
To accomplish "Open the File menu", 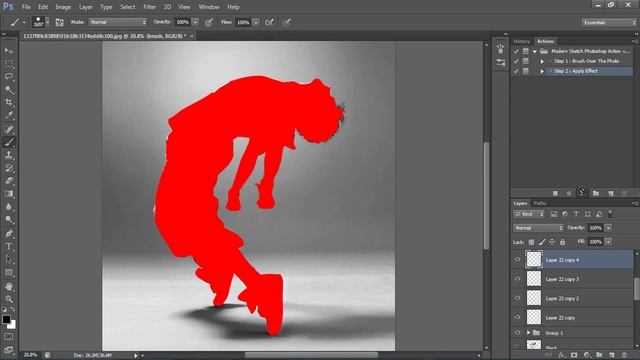I will pos(26,7).
